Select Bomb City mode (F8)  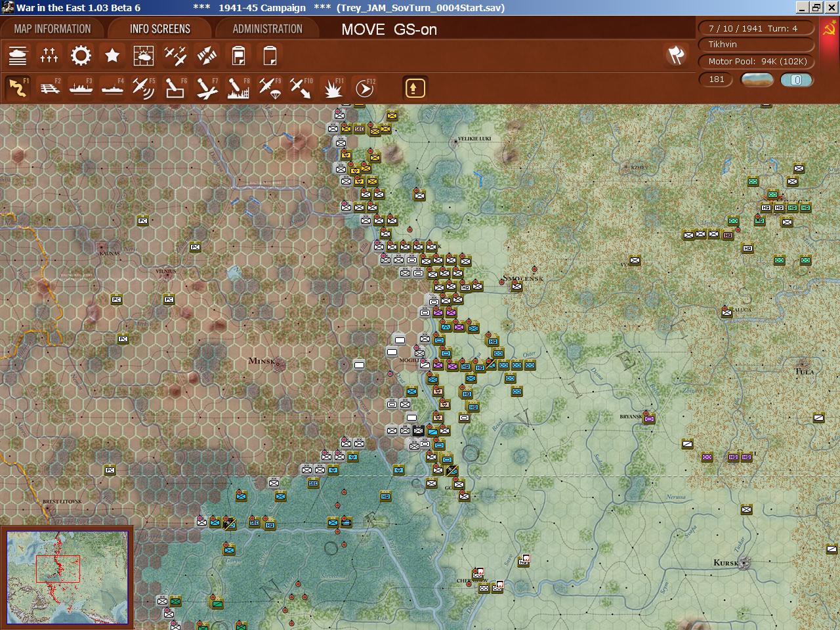coord(238,88)
